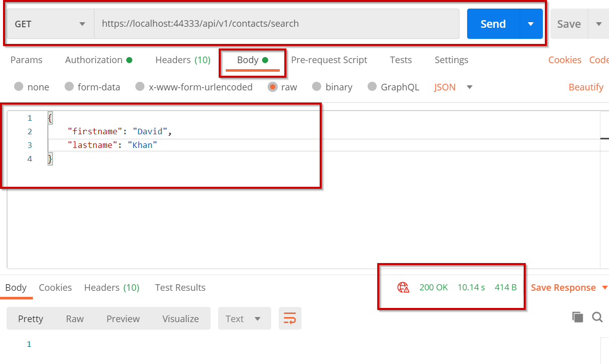The height and width of the screenshot is (364, 609).
Task: Select the response Body tab
Action: coord(16,287)
